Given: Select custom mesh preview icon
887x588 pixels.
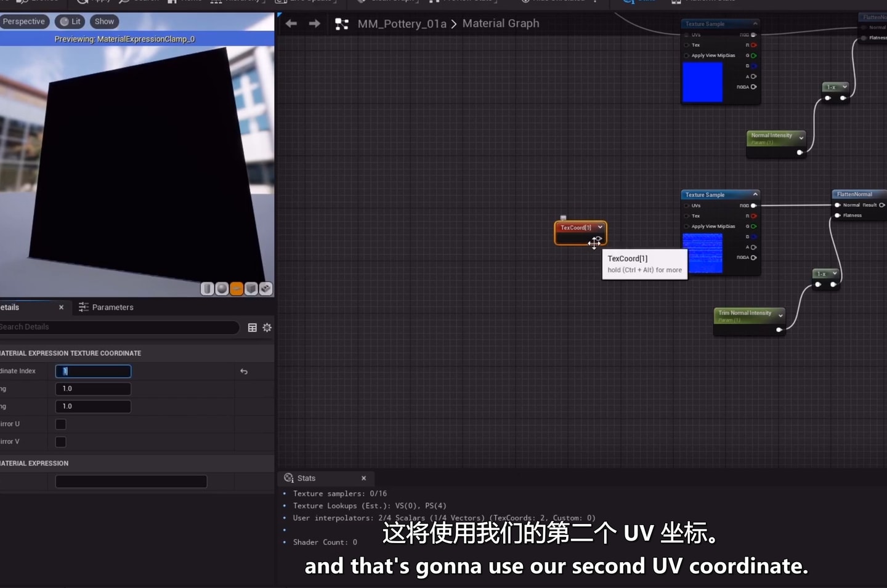Looking at the screenshot, I should (x=265, y=288).
